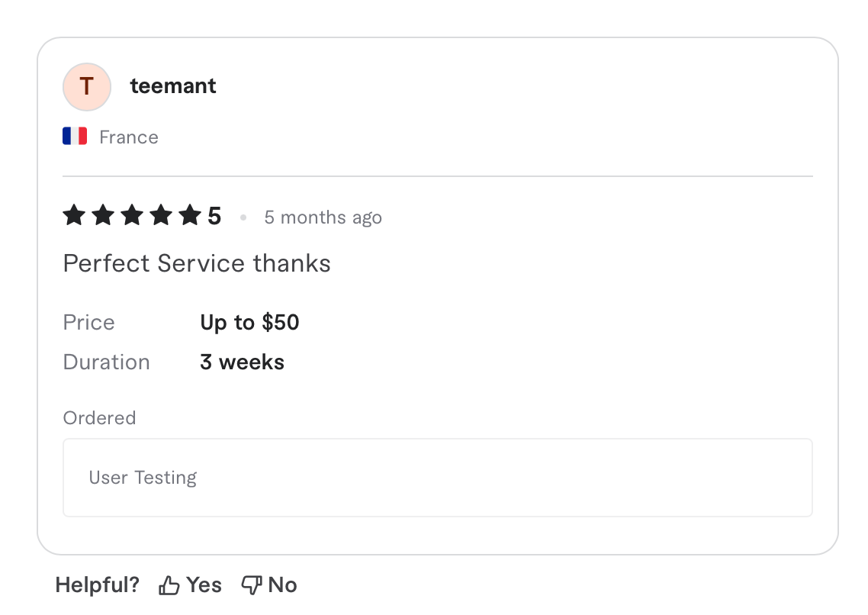
Task: Click the thumbs-up icon next to Yes
Action: coord(169,584)
